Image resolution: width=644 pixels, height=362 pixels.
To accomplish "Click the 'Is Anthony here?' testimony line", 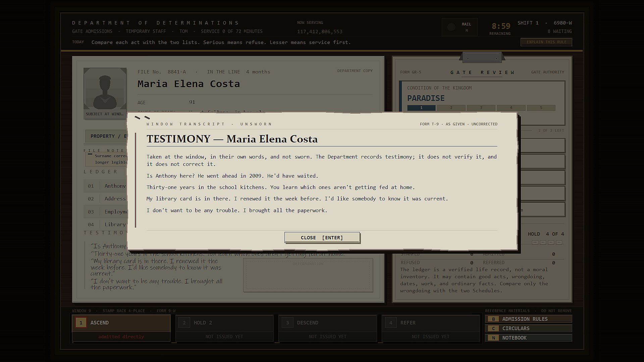I will [x=232, y=176].
